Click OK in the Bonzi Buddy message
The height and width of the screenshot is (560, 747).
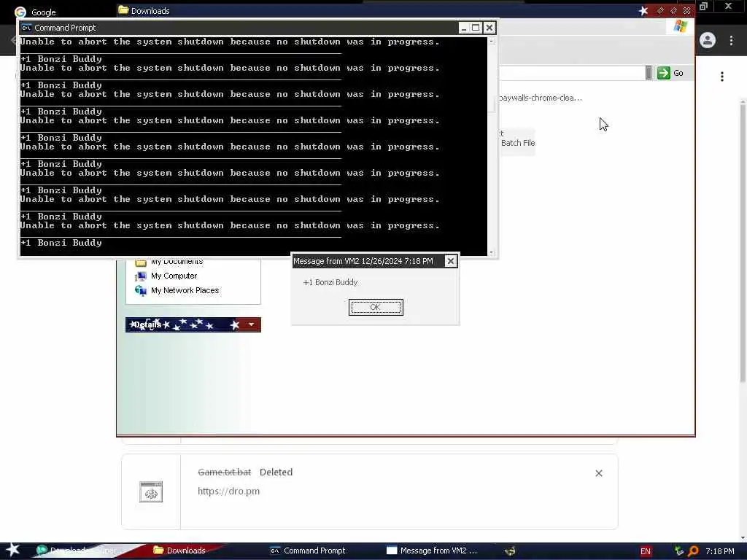click(376, 307)
